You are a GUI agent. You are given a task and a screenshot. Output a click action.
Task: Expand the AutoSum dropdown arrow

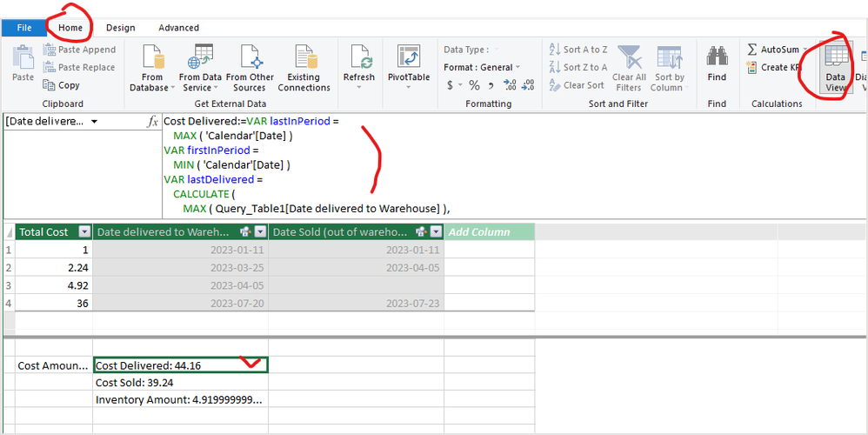pyautogui.click(x=805, y=50)
